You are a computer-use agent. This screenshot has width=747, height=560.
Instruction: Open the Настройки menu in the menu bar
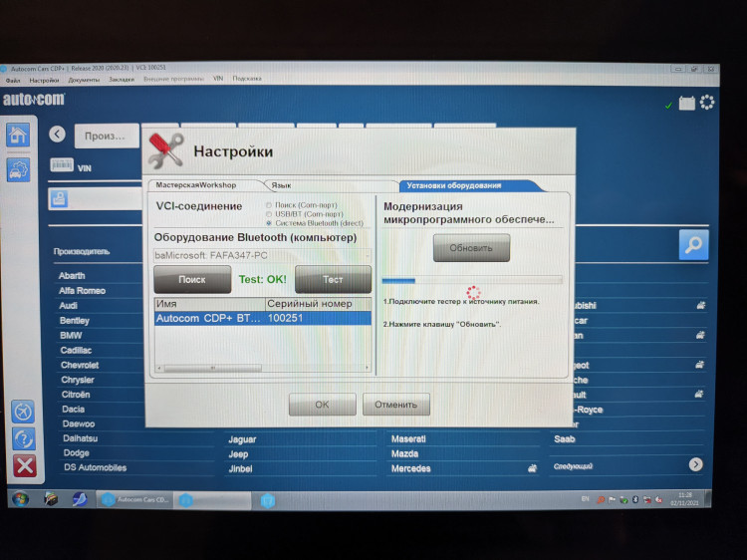pos(44,79)
